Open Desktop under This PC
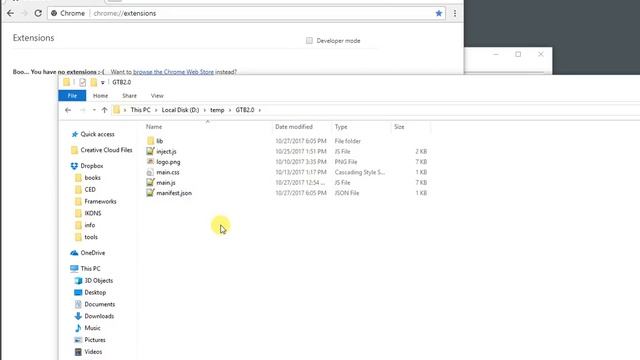640x360 pixels. [x=95, y=293]
